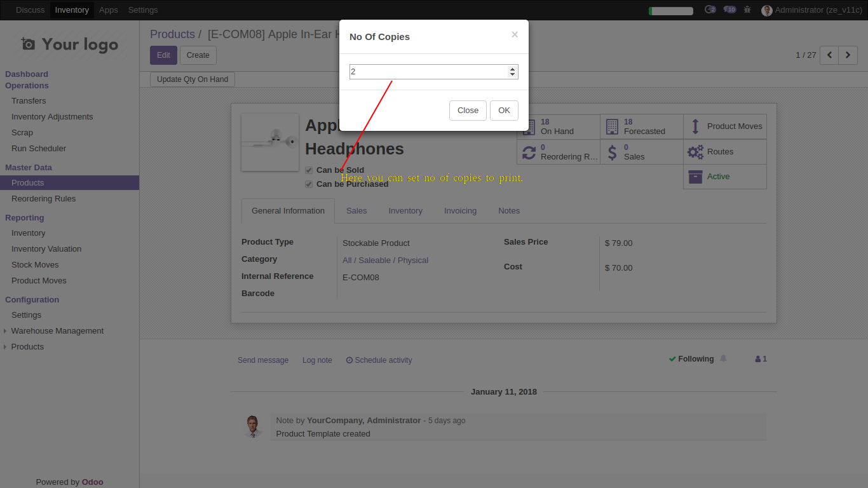868x488 pixels.
Task: Open Stock Moves report
Action: pos(35,265)
